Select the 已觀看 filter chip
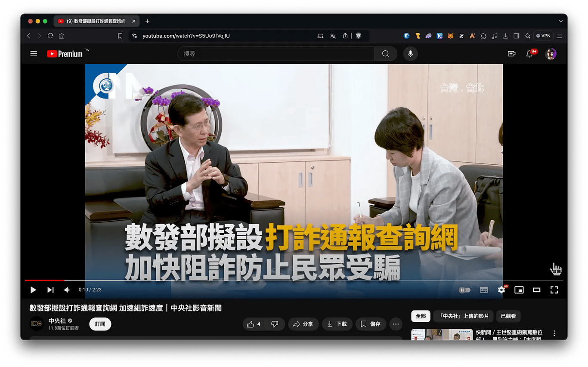Image resolution: width=588 pixels, height=367 pixels. pos(508,316)
